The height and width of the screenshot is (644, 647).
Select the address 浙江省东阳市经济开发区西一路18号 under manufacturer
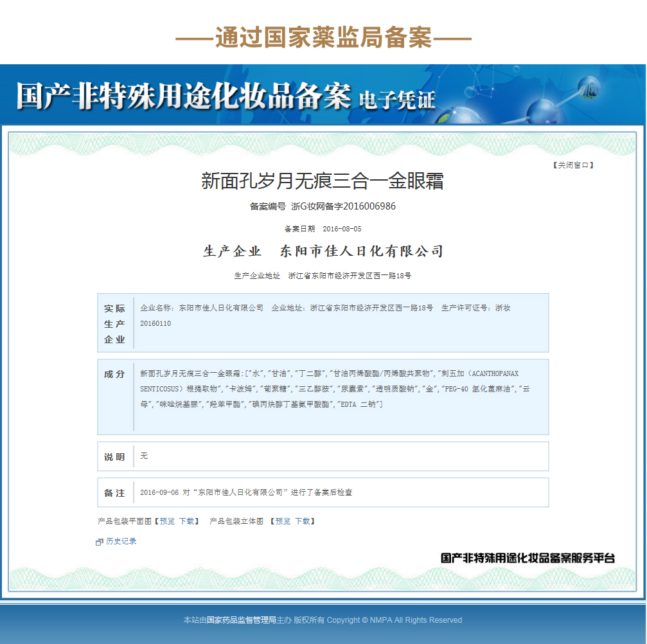click(x=350, y=276)
